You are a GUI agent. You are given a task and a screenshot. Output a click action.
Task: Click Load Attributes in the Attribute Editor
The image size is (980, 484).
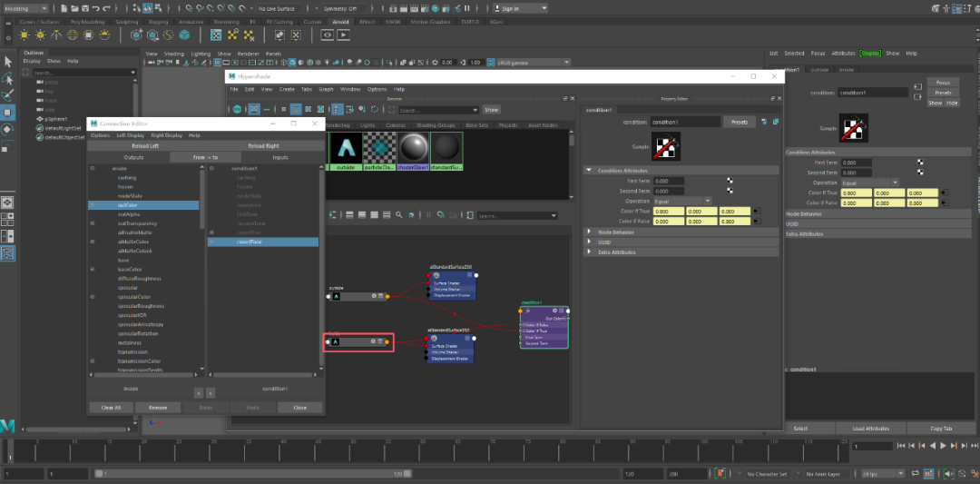tap(870, 429)
